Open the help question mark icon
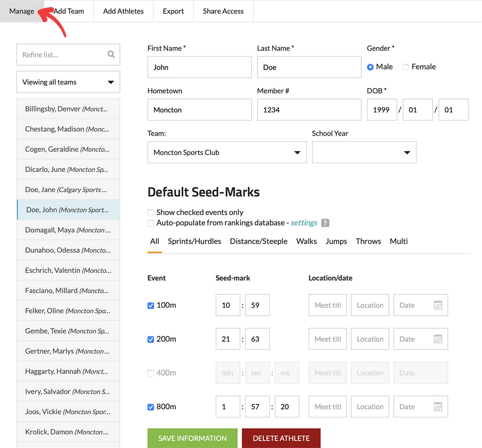The width and height of the screenshot is (482, 448). [325, 223]
